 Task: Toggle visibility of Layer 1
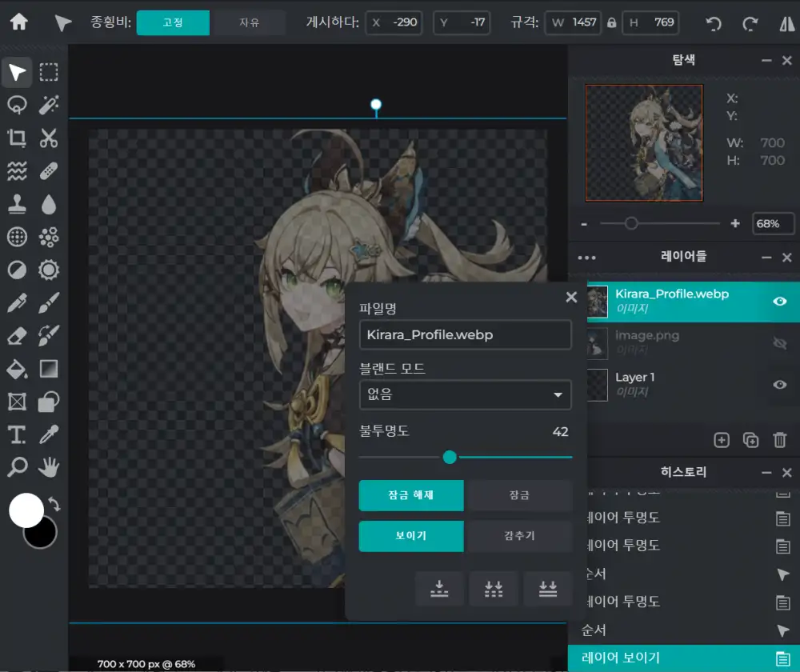pyautogui.click(x=780, y=385)
